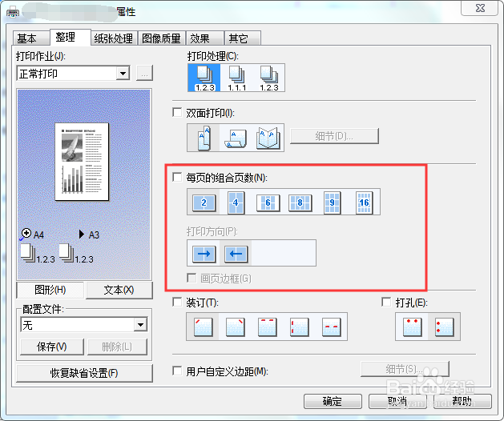504x421 pixels.
Task: Choose punch holes on left edge
Action: click(x=444, y=327)
